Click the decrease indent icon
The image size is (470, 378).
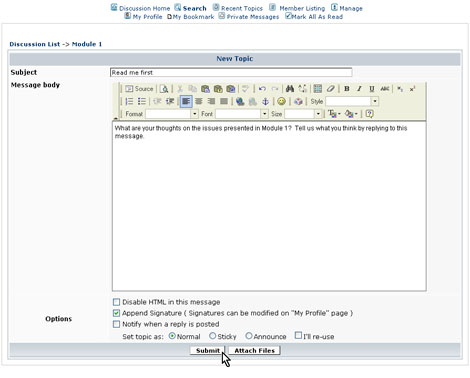click(157, 101)
